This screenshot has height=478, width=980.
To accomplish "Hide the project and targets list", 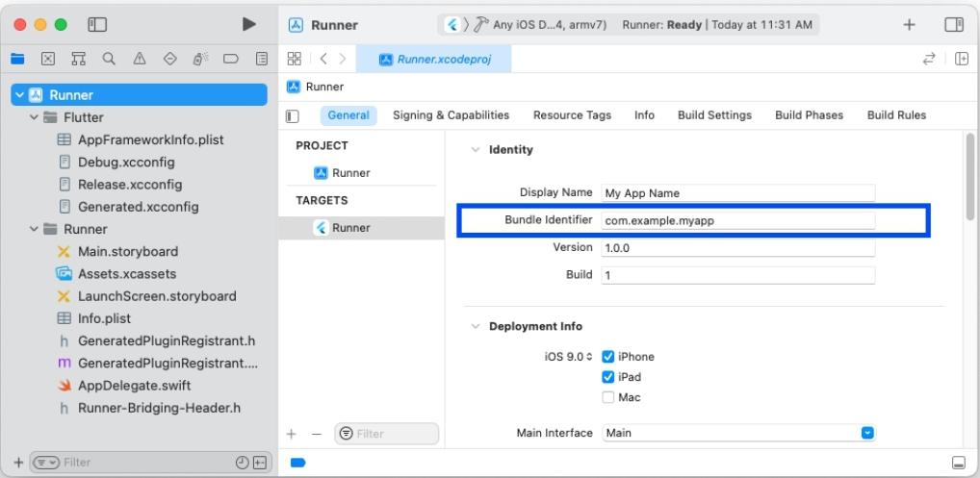I will 293,116.
